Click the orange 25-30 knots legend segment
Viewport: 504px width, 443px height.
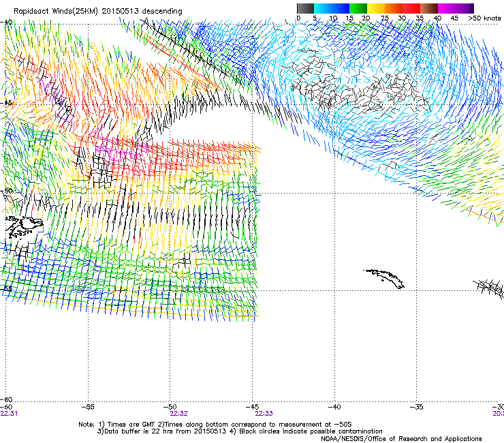coord(394,8)
